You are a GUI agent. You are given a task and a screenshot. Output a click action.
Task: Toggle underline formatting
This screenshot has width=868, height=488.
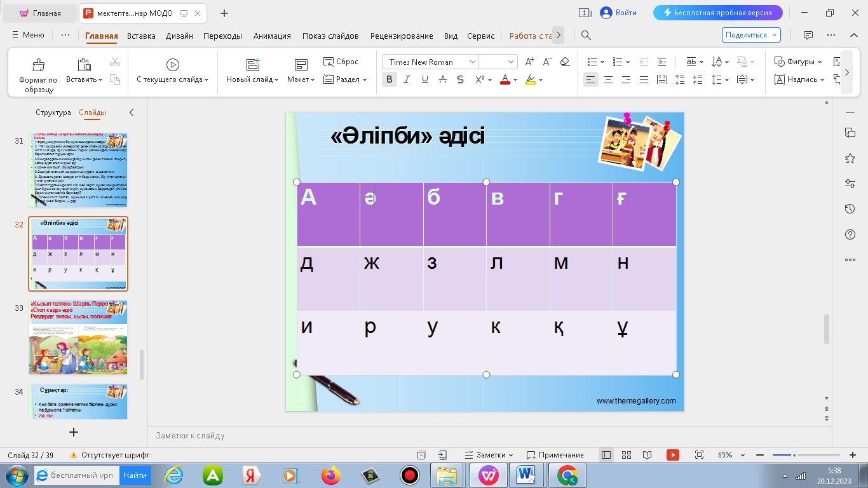coord(425,79)
